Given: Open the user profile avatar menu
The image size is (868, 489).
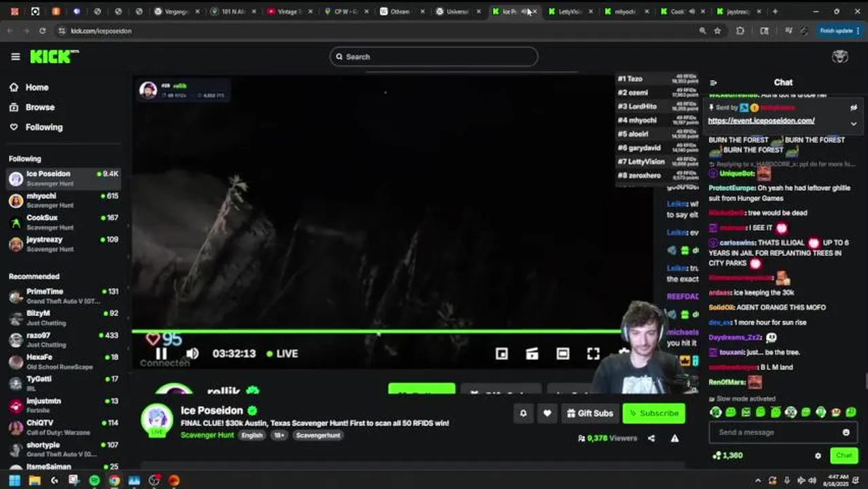Looking at the screenshot, I should pyautogui.click(x=840, y=57).
